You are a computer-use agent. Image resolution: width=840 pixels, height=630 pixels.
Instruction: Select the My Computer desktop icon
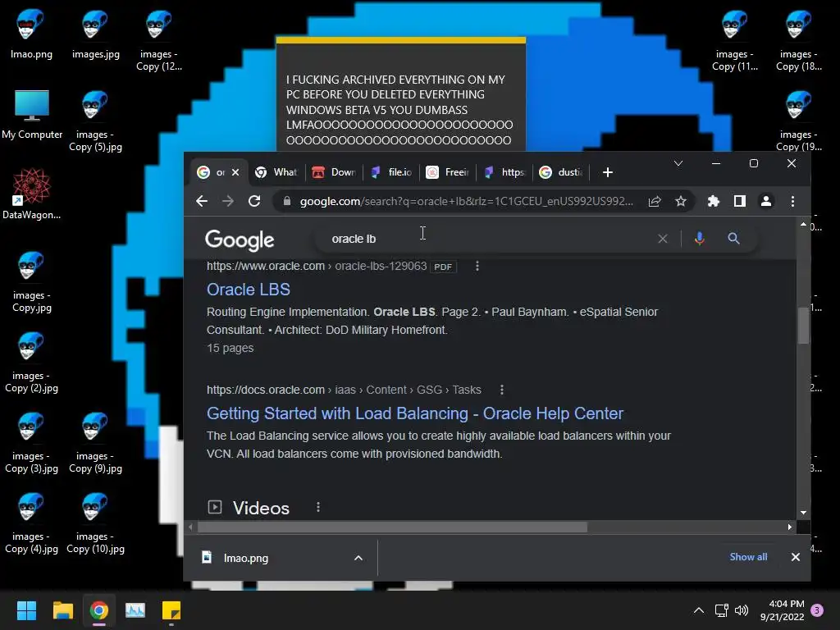(32, 114)
